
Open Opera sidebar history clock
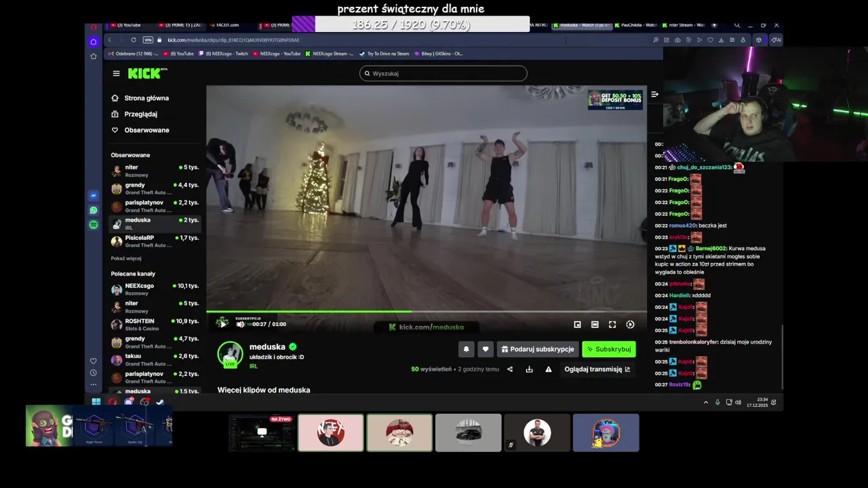[94, 373]
